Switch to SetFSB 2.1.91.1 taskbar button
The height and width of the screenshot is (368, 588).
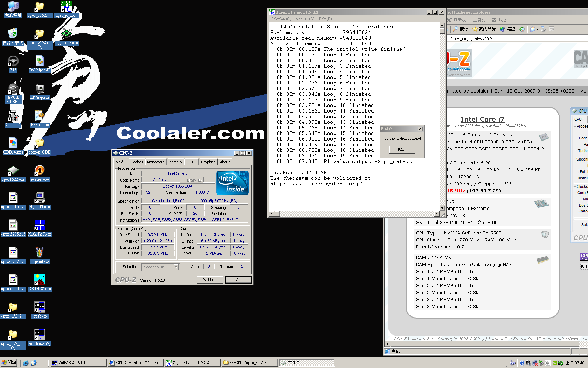pyautogui.click(x=78, y=363)
